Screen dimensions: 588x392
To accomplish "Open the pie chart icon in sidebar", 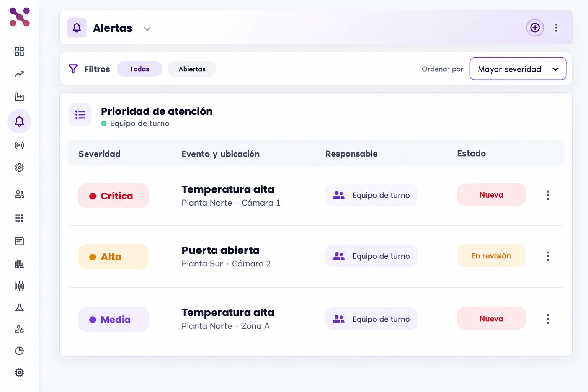I will pyautogui.click(x=19, y=351).
